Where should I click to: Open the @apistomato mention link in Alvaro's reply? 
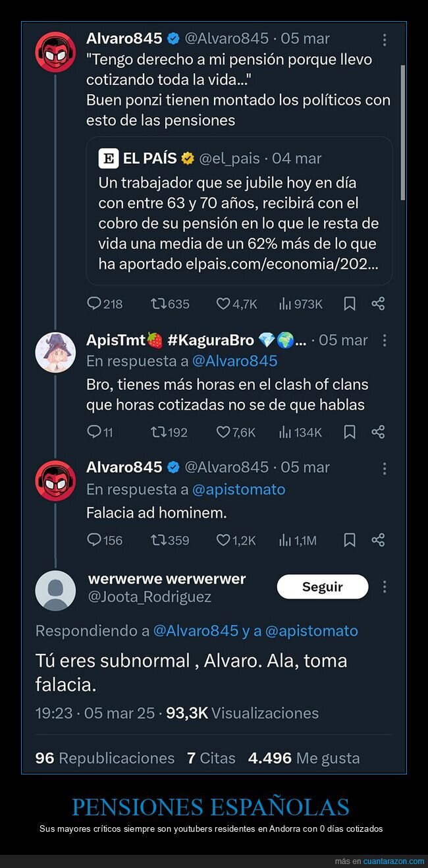238,489
